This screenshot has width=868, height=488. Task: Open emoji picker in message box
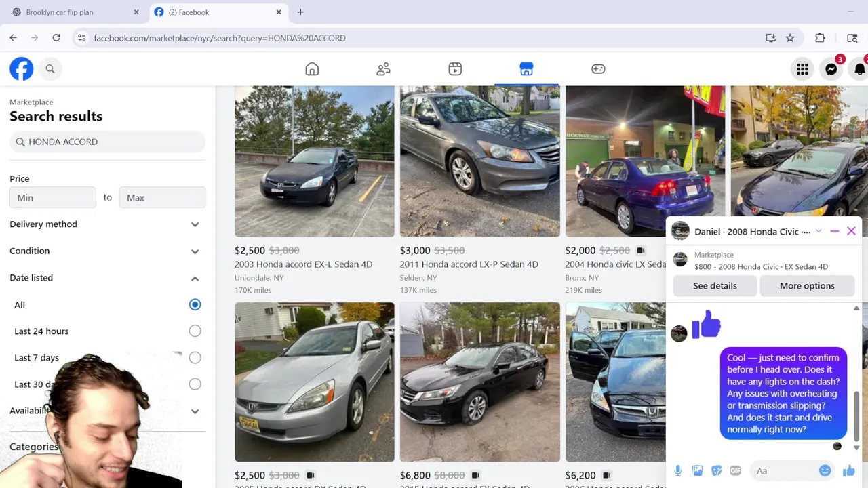click(x=825, y=470)
